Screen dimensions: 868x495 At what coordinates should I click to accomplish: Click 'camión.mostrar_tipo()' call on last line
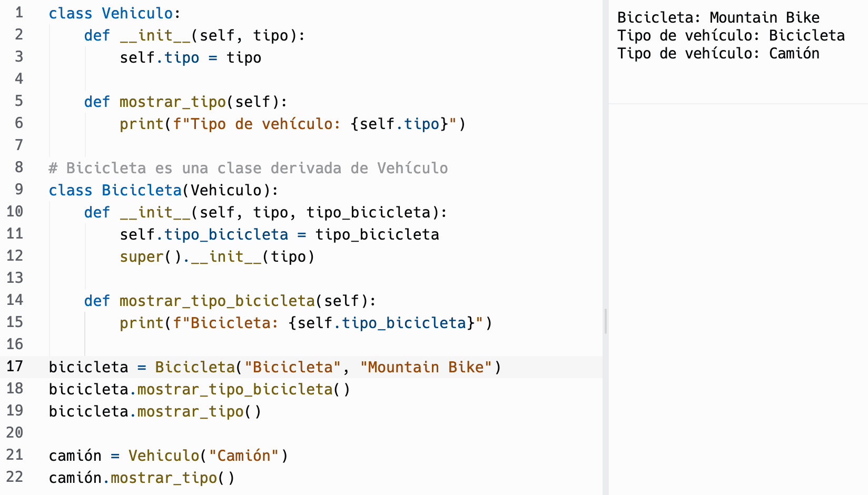coord(142,478)
